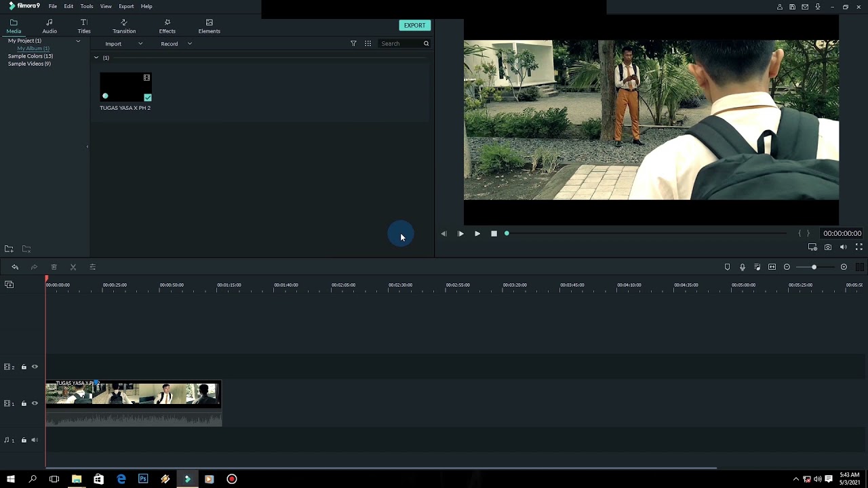Open the Titles tab
Image resolution: width=868 pixels, height=488 pixels.
[x=84, y=26]
